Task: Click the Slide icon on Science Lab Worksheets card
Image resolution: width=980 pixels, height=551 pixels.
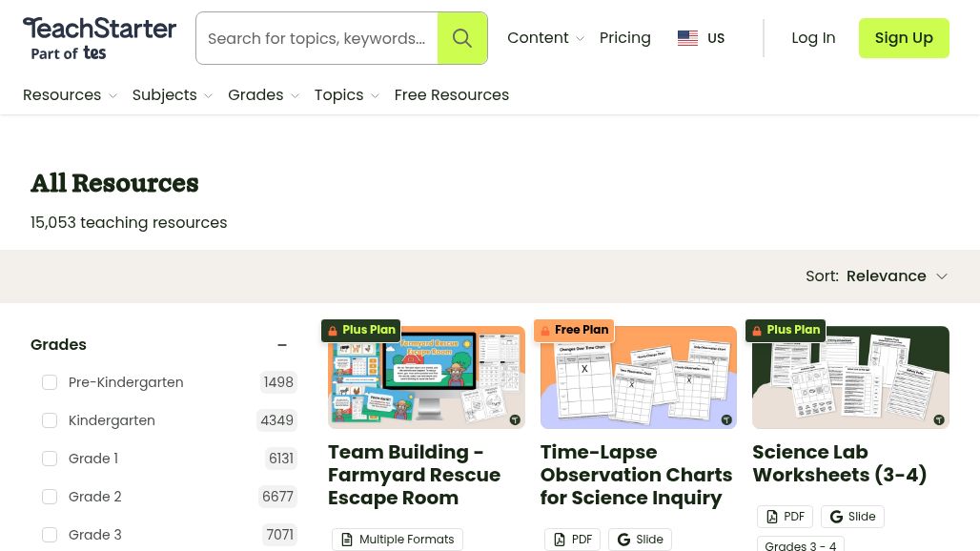Action: coord(836,516)
